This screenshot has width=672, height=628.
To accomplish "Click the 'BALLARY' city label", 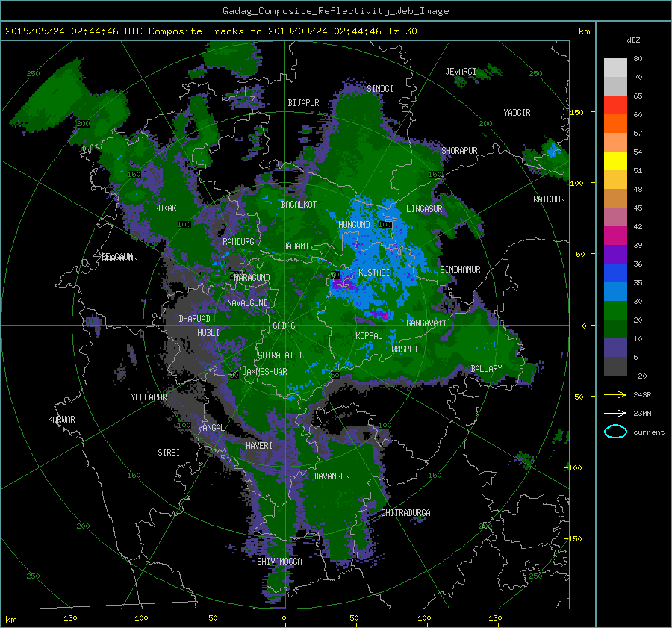I will (x=486, y=369).
